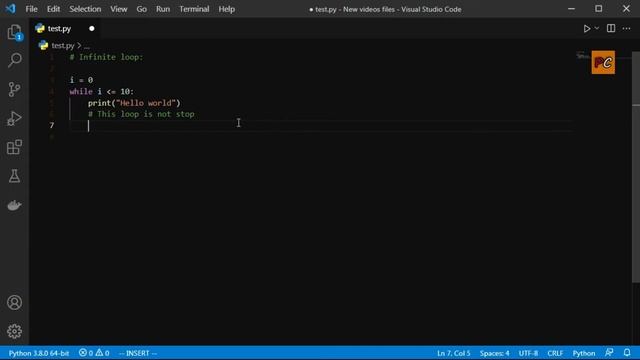
Task: Click the INSERT vim mode indicator
Action: click(138, 353)
